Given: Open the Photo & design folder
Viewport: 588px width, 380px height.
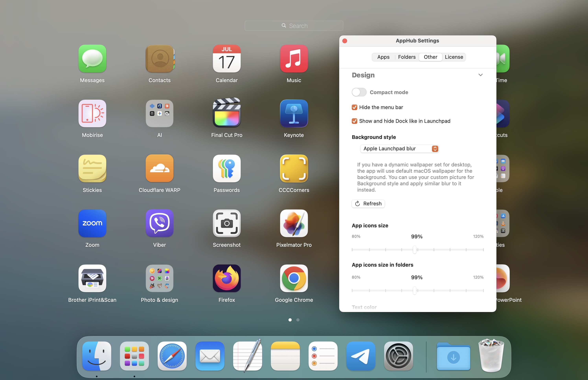Looking at the screenshot, I should coord(160,278).
